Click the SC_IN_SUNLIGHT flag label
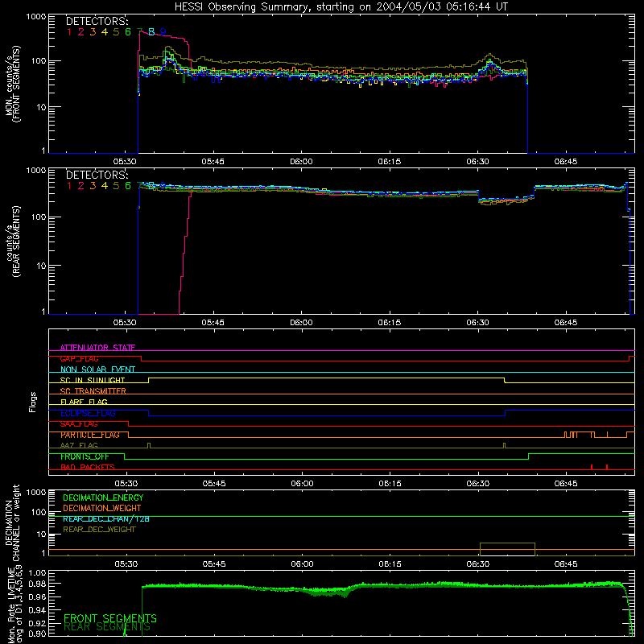Viewport: 644px width, 644px height. point(93,380)
